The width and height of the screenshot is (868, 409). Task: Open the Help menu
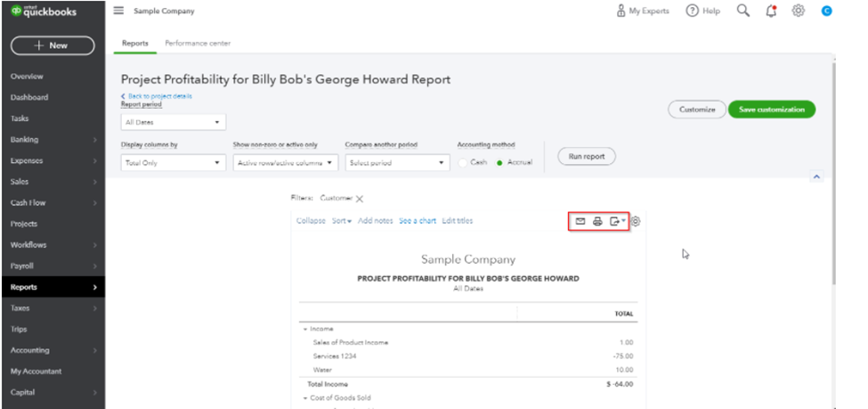pyautogui.click(x=703, y=11)
